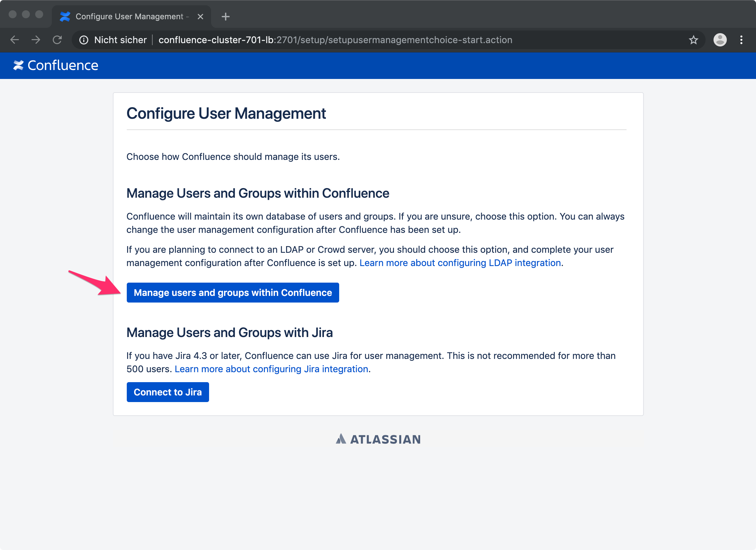Click the Confluence logo in the blue header
Screen dimensions: 756x550
pos(56,65)
